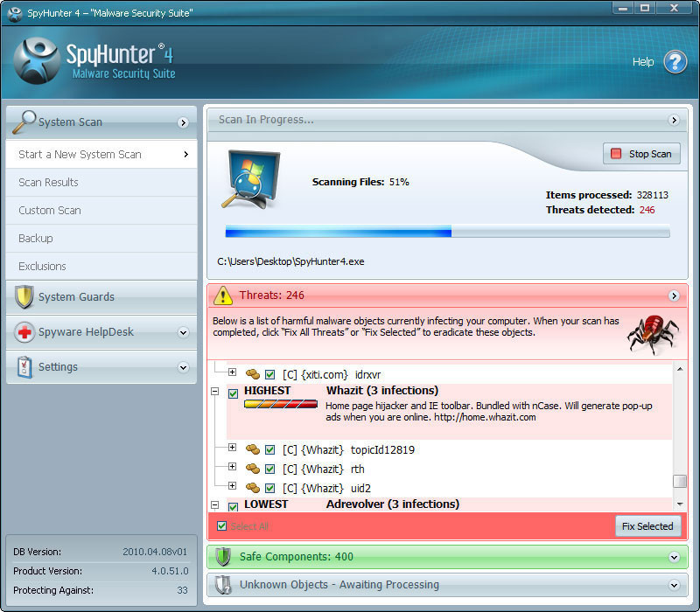Click the Fix Selected button
Screen dimensions: 700x612
click(647, 526)
